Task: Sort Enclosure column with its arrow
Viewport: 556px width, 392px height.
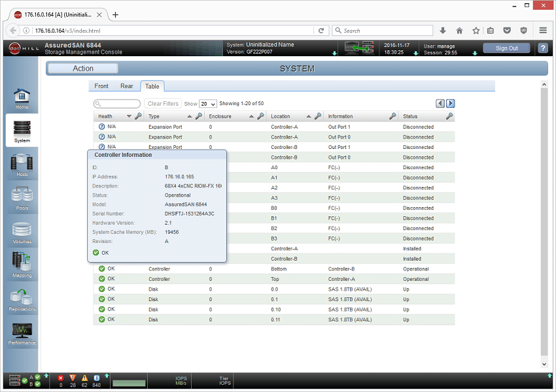Action: (251, 116)
